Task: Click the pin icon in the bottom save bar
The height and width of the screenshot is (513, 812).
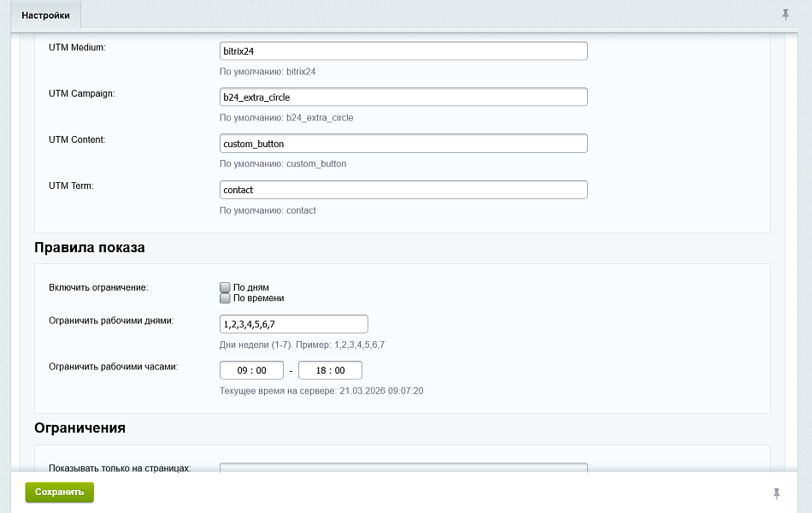Action: (776, 493)
